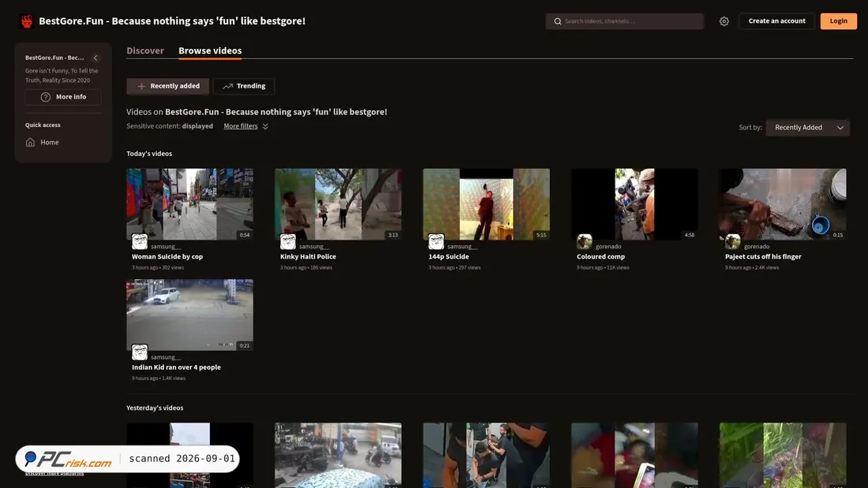Open the 0:21 white car video thumbnail
The height and width of the screenshot is (488, 868).
190,315
